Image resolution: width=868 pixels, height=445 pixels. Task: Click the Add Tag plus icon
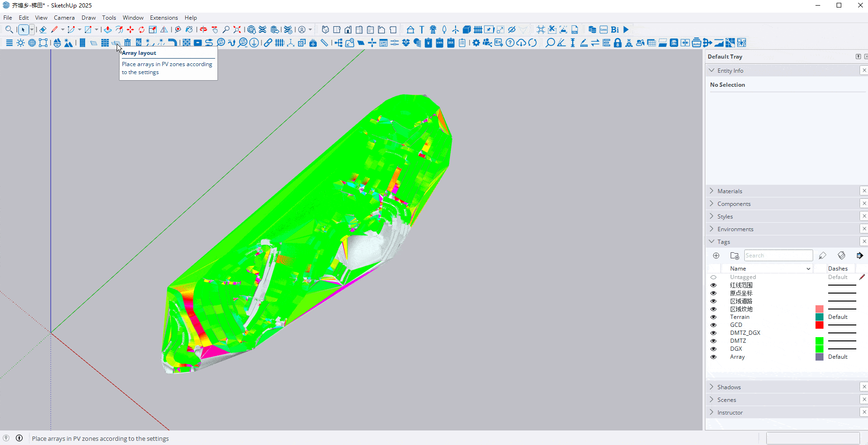[x=716, y=256]
